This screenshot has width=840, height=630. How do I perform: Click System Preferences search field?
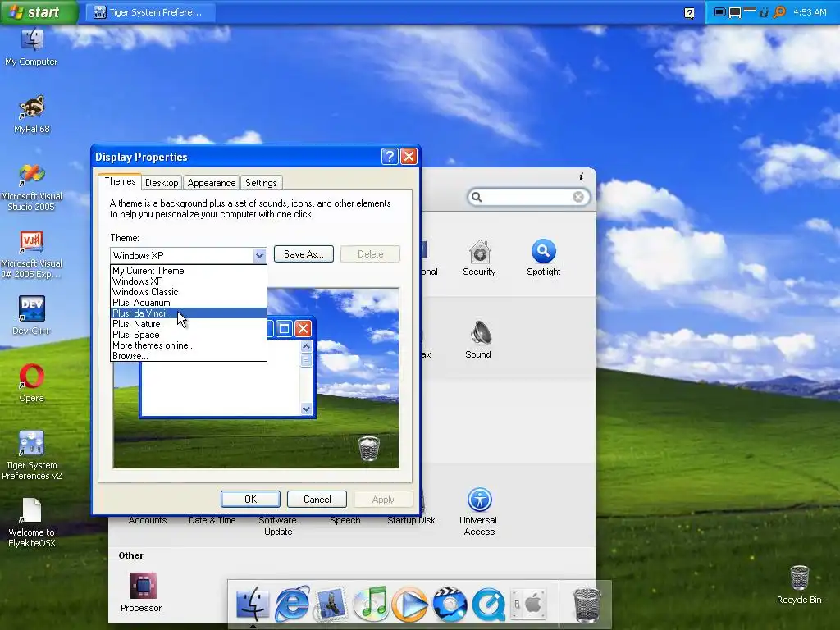pos(527,197)
